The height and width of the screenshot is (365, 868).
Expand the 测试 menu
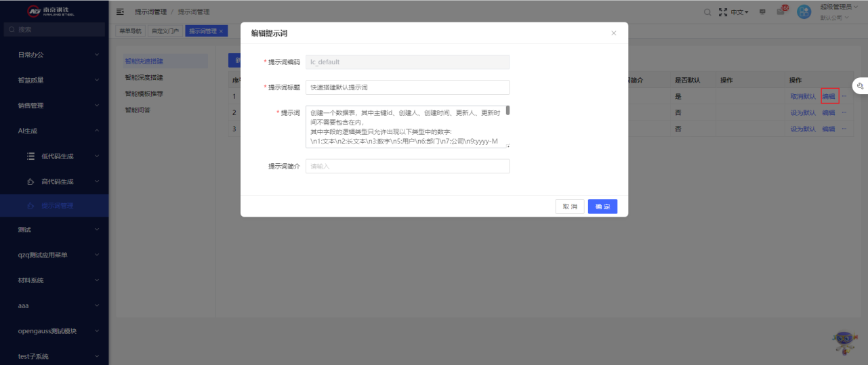tap(54, 230)
